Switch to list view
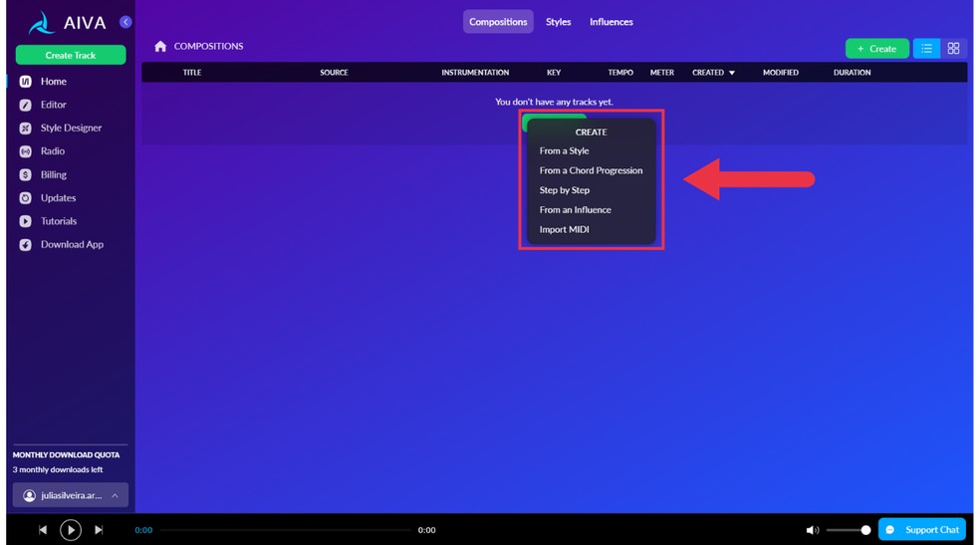980x545 pixels. click(x=926, y=48)
